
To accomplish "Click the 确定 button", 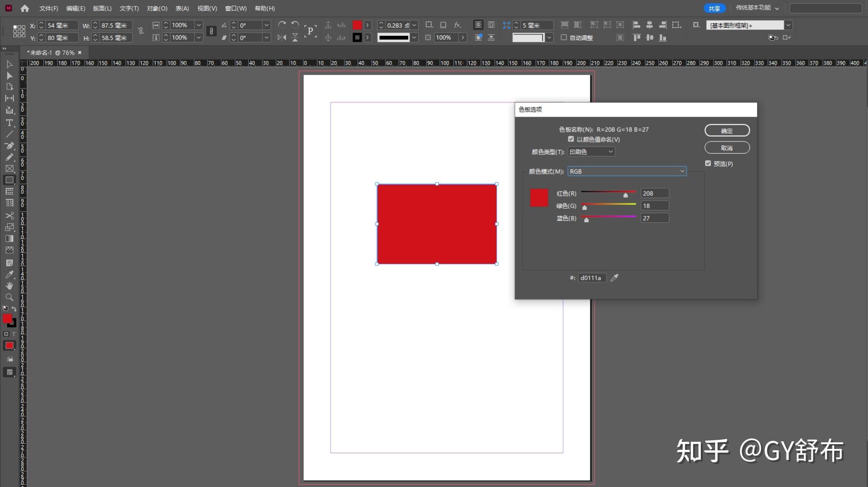I will (x=727, y=130).
